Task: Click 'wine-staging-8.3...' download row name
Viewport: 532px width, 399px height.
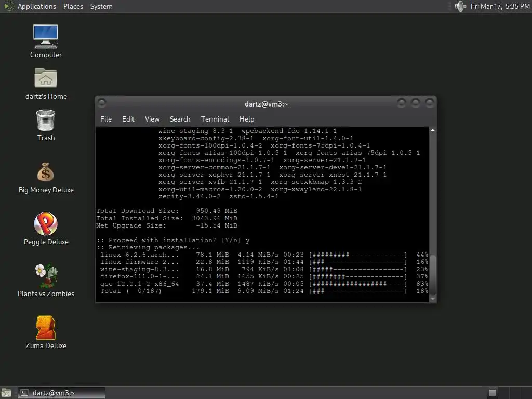Action: point(139,269)
